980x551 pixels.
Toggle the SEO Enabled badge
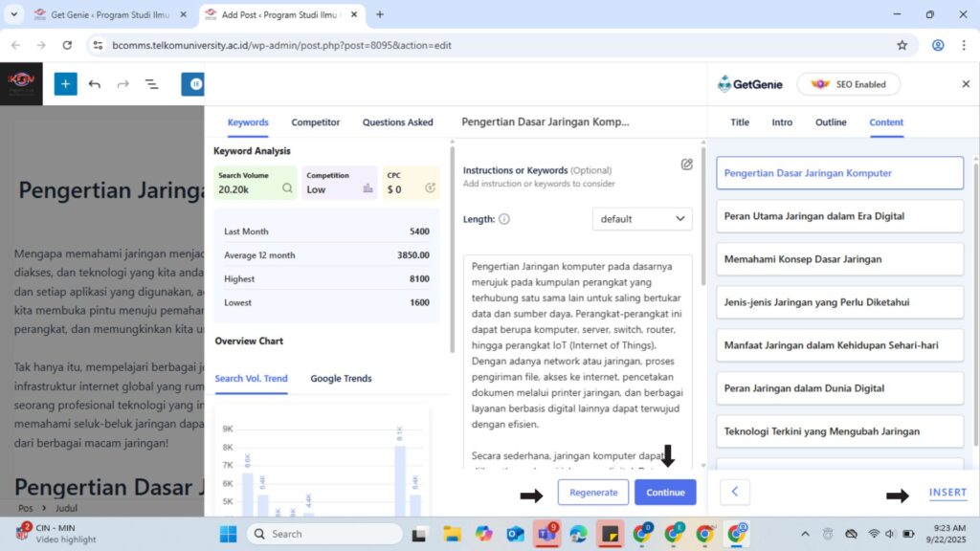pyautogui.click(x=848, y=84)
